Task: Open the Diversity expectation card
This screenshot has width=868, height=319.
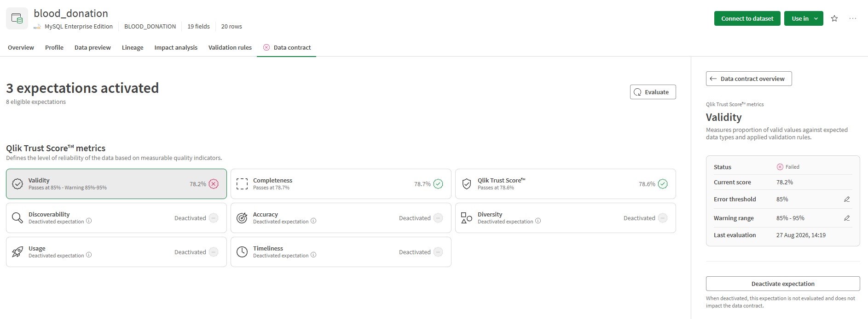Action: [x=566, y=218]
